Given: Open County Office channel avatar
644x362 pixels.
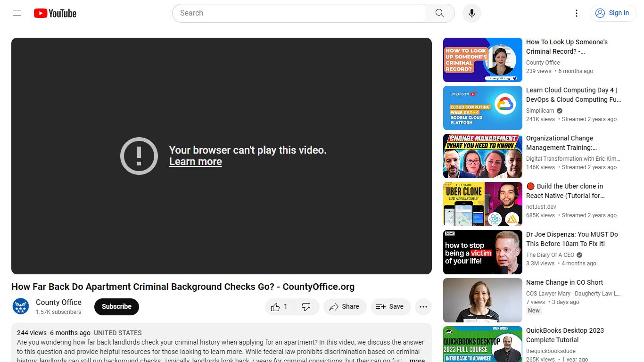Looking at the screenshot, I should [x=21, y=306].
